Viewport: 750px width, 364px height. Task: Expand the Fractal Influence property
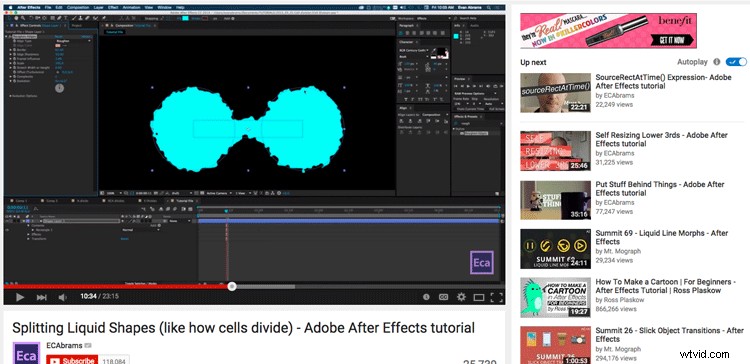[11, 59]
